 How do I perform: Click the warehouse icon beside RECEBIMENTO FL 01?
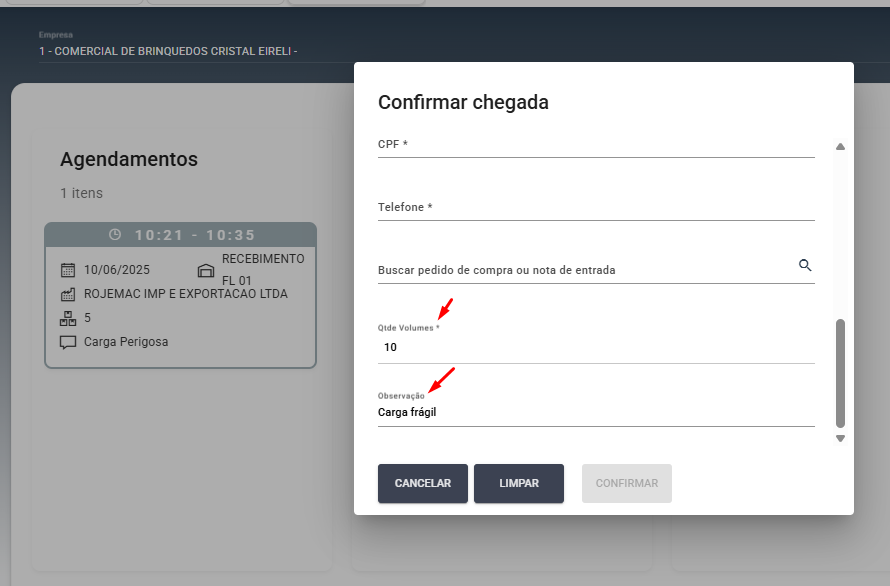point(205,270)
